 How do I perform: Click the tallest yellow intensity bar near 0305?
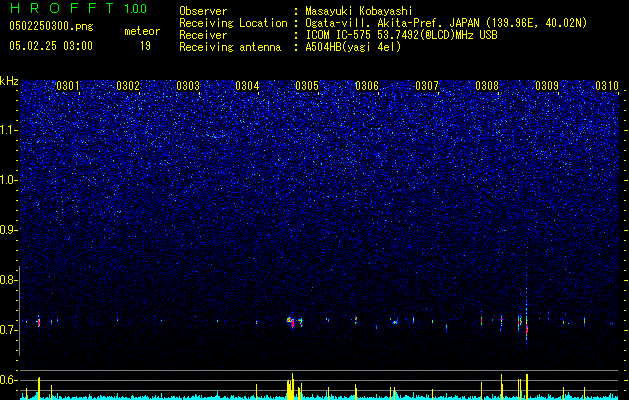click(x=292, y=386)
